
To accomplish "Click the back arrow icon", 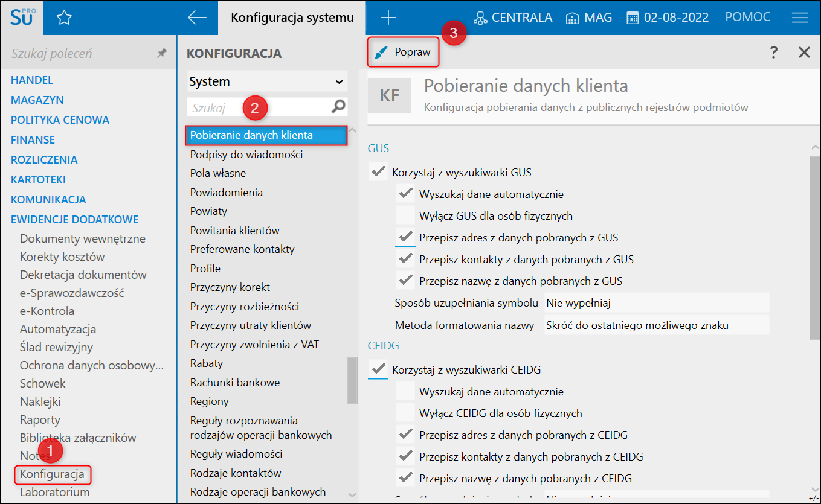I will click(x=198, y=18).
